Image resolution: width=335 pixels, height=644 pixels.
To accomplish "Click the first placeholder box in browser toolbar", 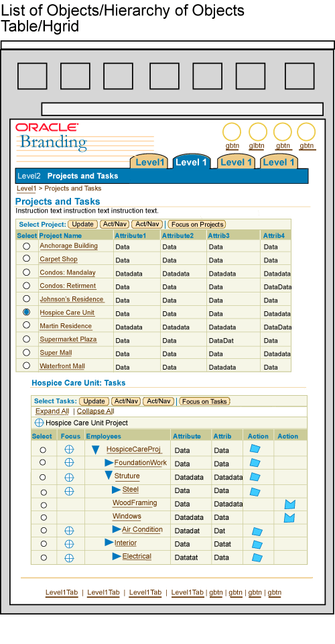I will 32,76.
